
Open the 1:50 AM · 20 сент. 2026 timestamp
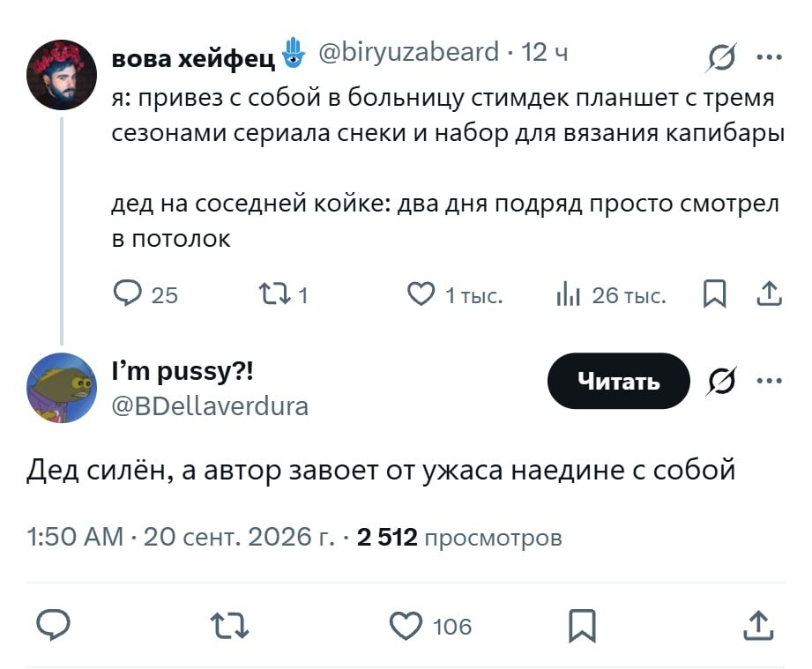(x=182, y=537)
